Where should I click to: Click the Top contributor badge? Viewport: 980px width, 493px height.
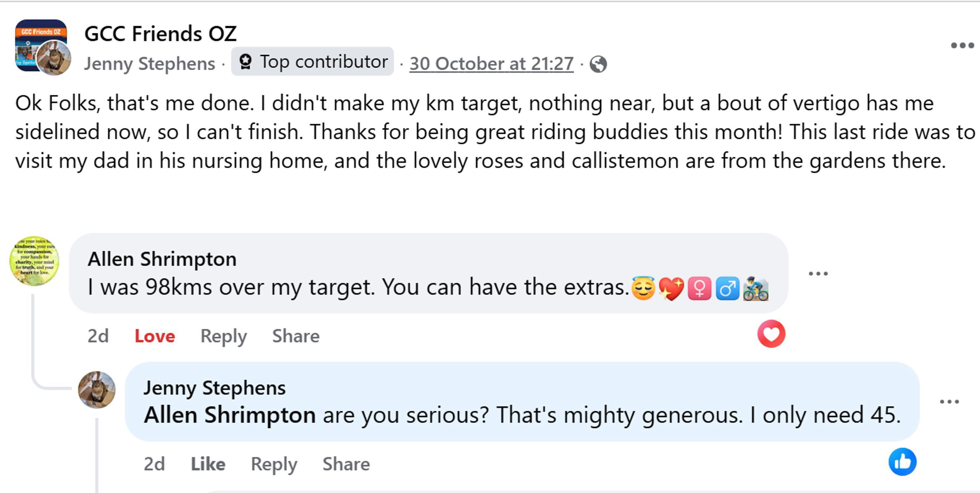(312, 62)
